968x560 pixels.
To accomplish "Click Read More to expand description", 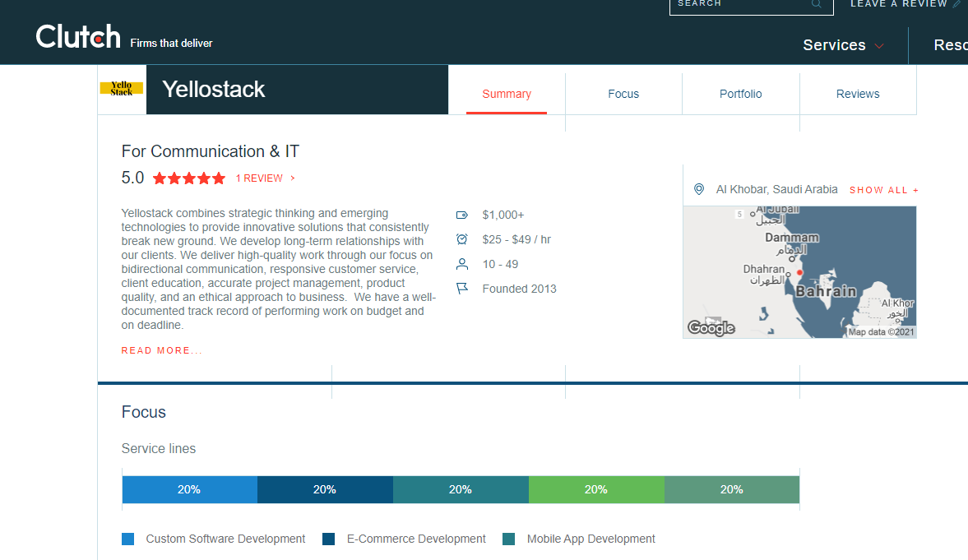I will pyautogui.click(x=161, y=350).
